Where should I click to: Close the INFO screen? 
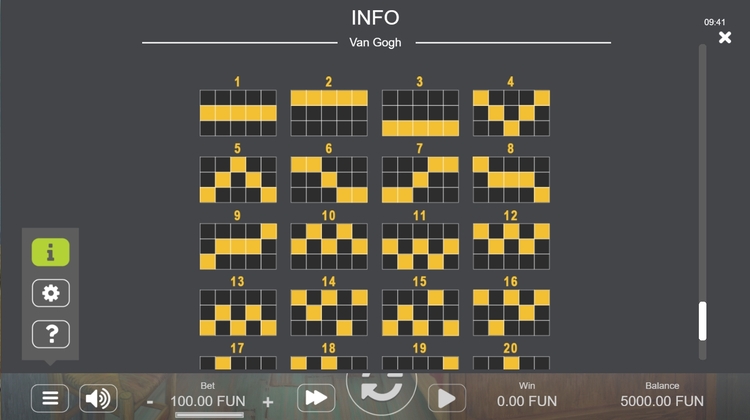725,38
